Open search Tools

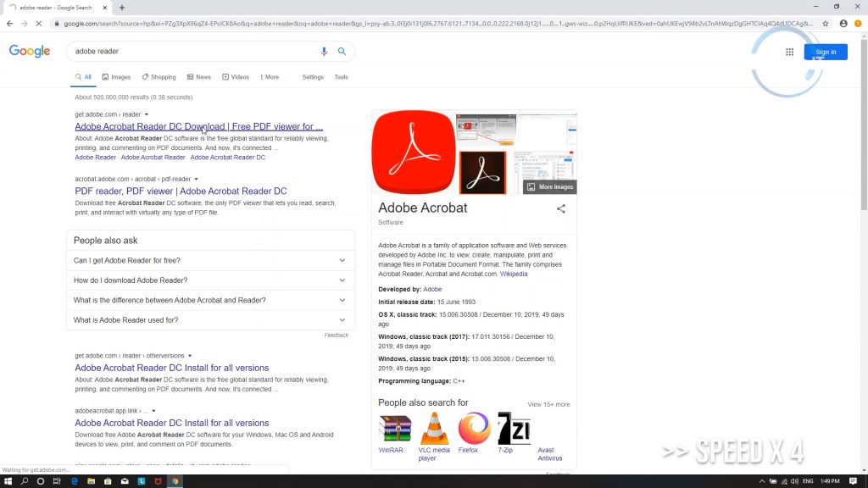pyautogui.click(x=341, y=77)
